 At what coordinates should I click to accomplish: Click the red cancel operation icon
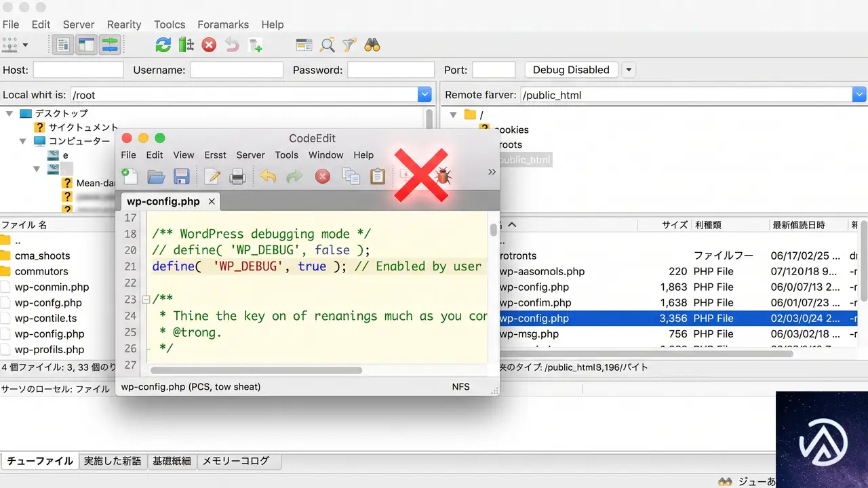click(x=209, y=45)
